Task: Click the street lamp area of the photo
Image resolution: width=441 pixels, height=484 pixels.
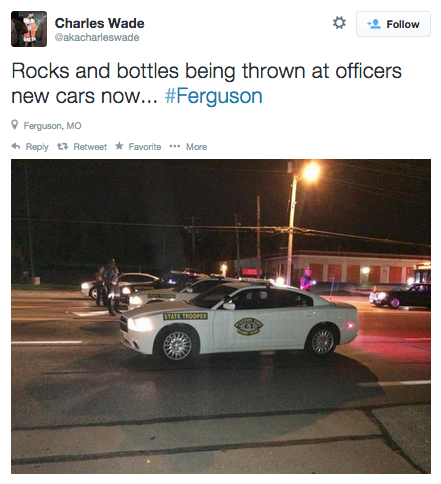Action: point(310,173)
